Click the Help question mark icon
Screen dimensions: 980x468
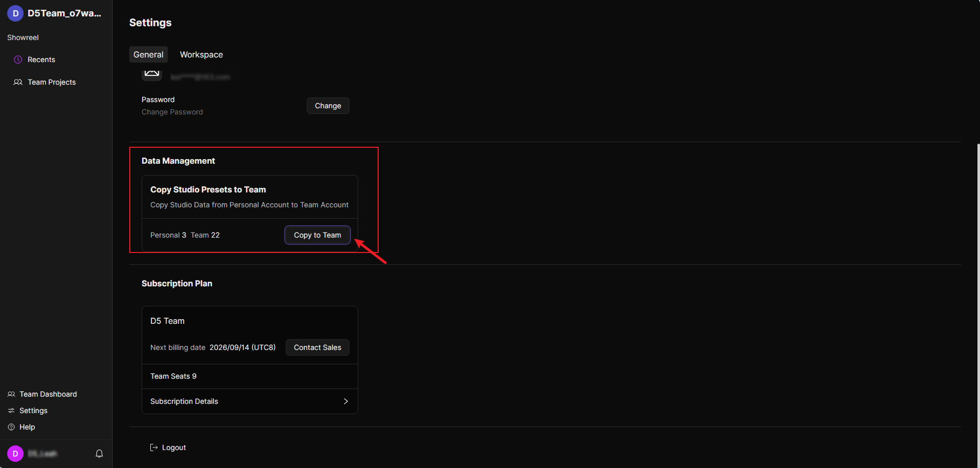11,427
